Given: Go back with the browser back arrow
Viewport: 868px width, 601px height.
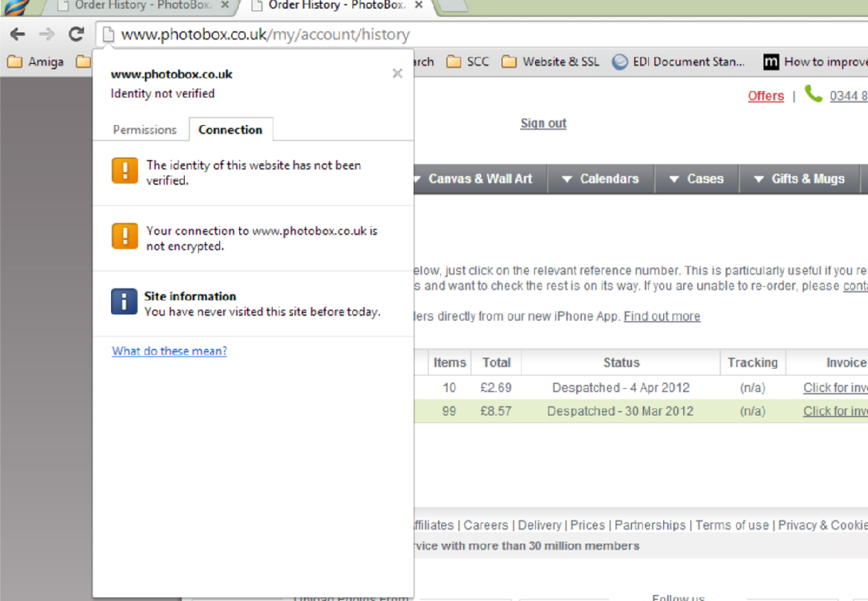Looking at the screenshot, I should tap(18, 34).
